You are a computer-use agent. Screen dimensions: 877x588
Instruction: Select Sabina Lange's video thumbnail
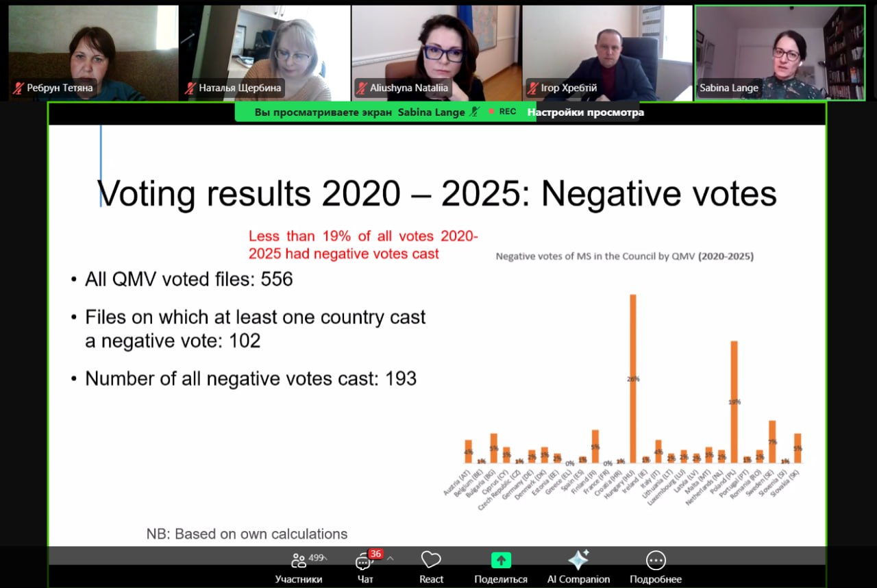(780, 51)
